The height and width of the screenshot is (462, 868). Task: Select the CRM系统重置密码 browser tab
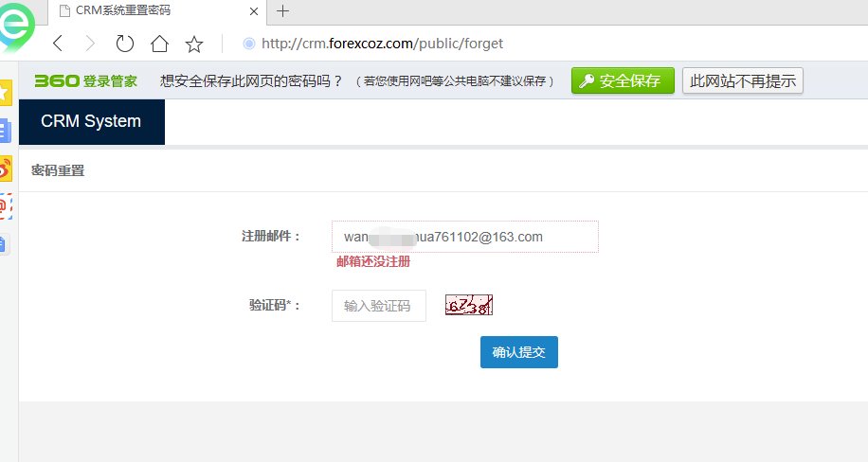coord(157,11)
